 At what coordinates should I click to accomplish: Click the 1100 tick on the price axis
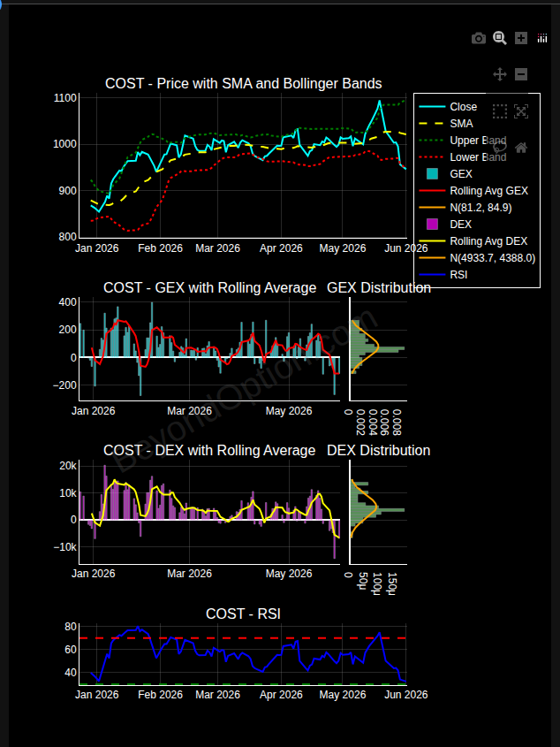(x=65, y=98)
